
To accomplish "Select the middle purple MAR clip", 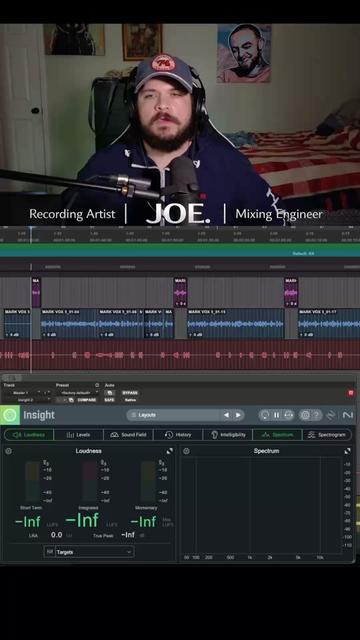I will pos(180,293).
